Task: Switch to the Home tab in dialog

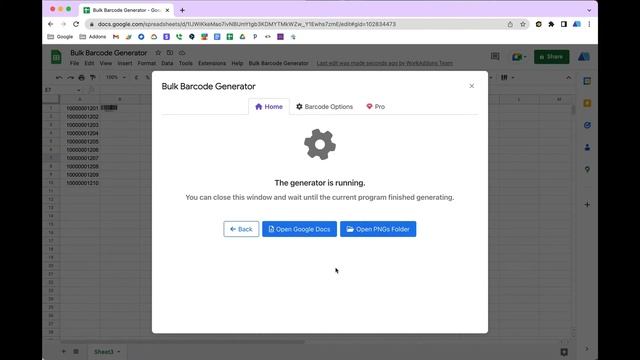Action: (269, 107)
